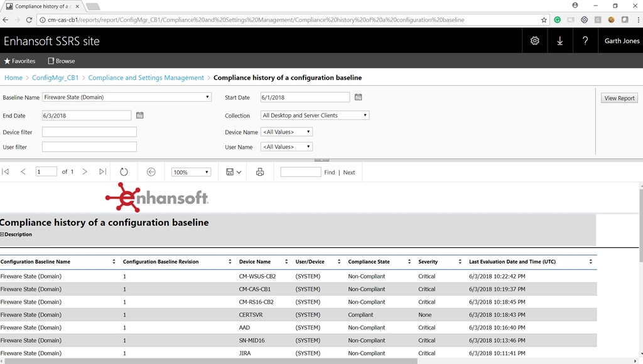The image size is (643, 364).
Task: Sort by Severity column
Action: click(x=460, y=262)
